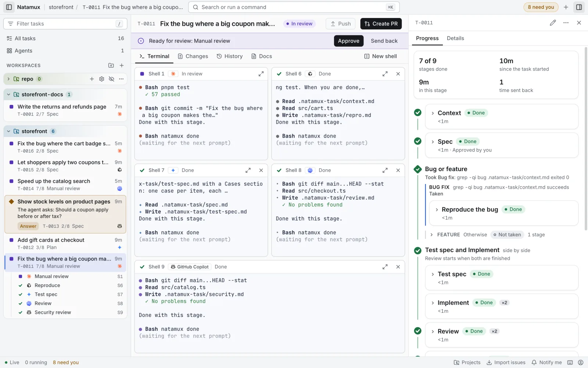Viewport: 588px width, 368px height.
Task: Click the Filter tasks input field
Action: (x=65, y=24)
